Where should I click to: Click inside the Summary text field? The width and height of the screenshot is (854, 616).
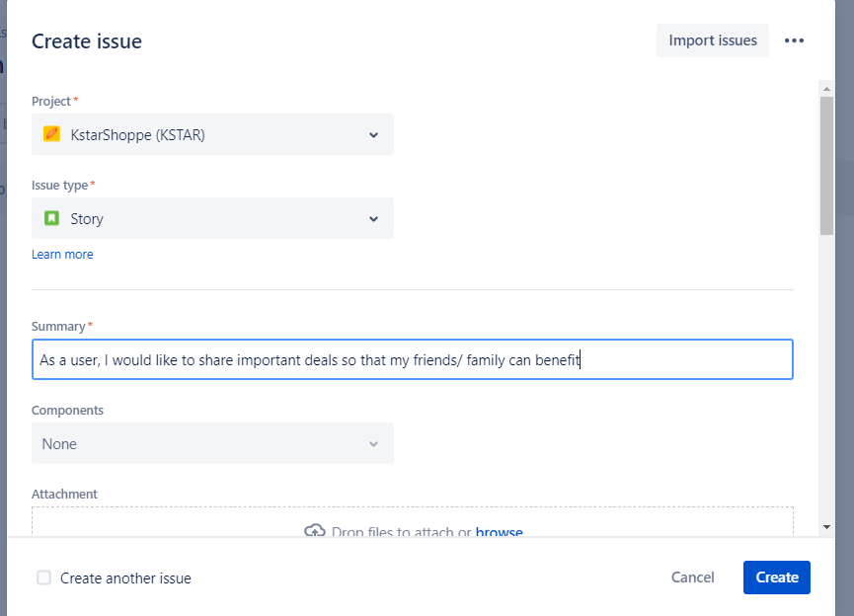pos(412,359)
